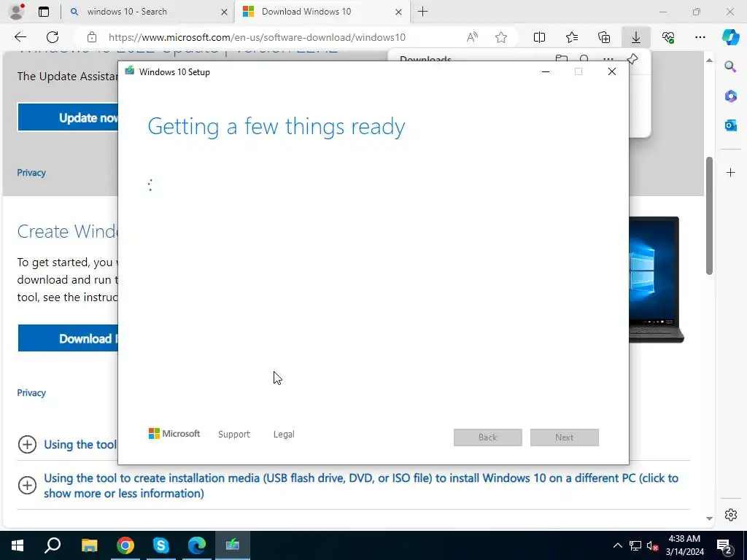
Task: Add a new sidebar app
Action: coord(731,172)
